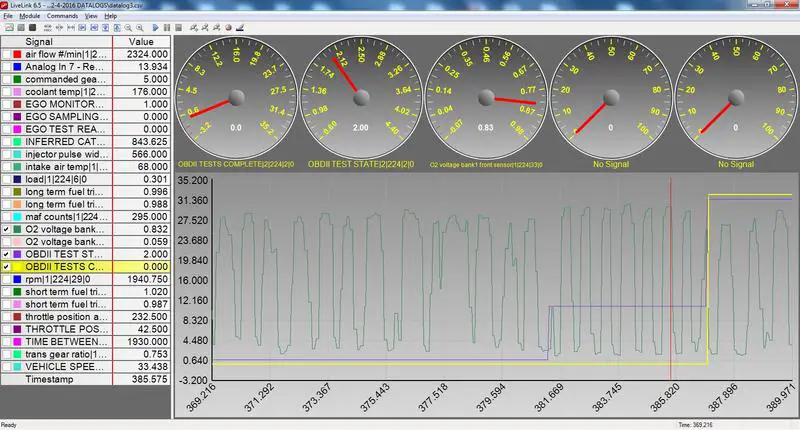This screenshot has width=800, height=430.
Task: Click the Ready status bar text
Action: tap(9, 425)
